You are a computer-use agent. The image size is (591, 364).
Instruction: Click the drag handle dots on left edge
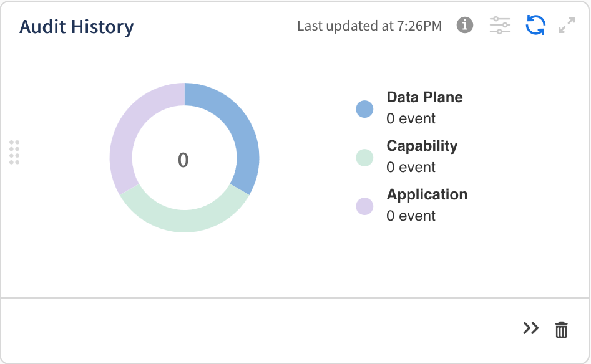coord(14,152)
